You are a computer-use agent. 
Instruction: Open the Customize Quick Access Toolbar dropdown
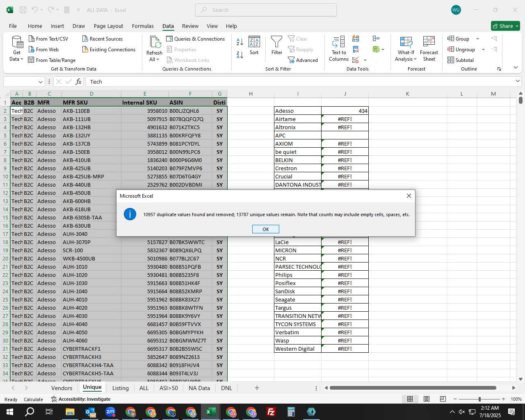(78, 10)
